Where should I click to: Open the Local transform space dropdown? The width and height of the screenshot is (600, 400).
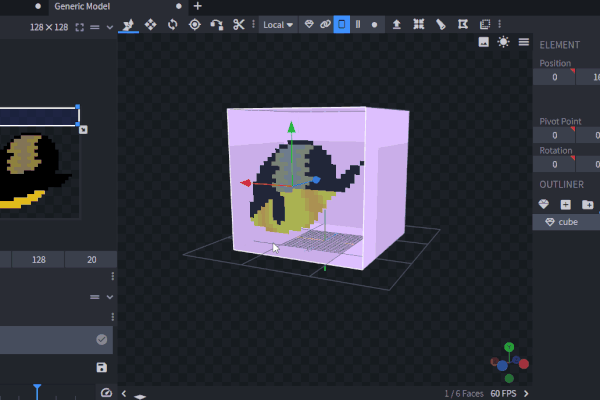278,23
